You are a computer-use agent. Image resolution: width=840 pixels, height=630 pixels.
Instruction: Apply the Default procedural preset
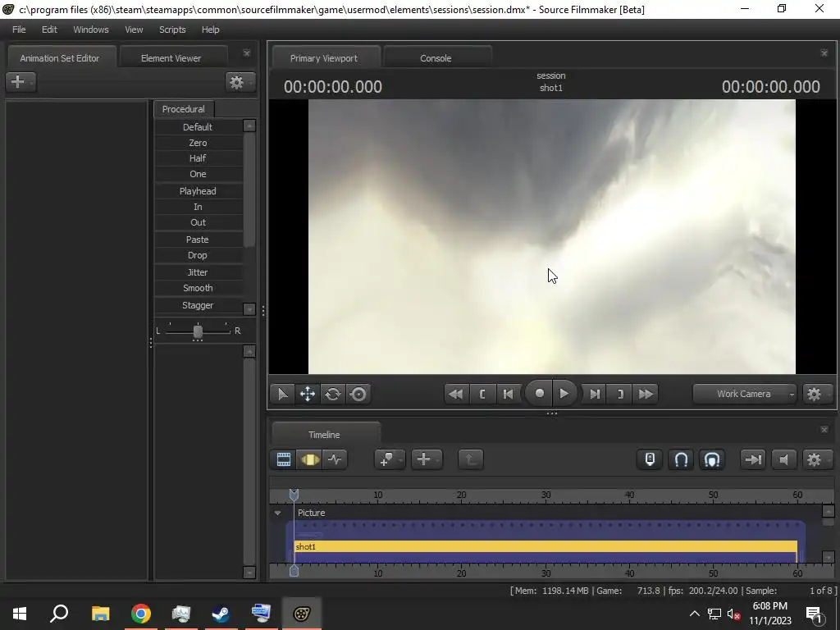(x=199, y=127)
